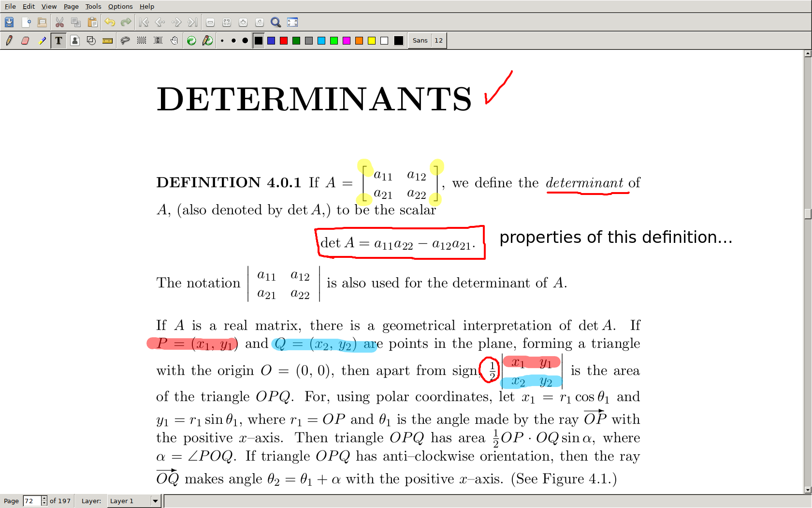Open the Tools menu
The image size is (812, 508).
click(x=93, y=6)
